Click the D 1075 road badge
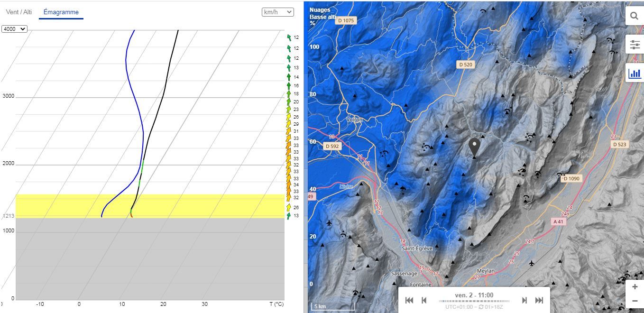Screen dimensions: 644x313 (346, 20)
